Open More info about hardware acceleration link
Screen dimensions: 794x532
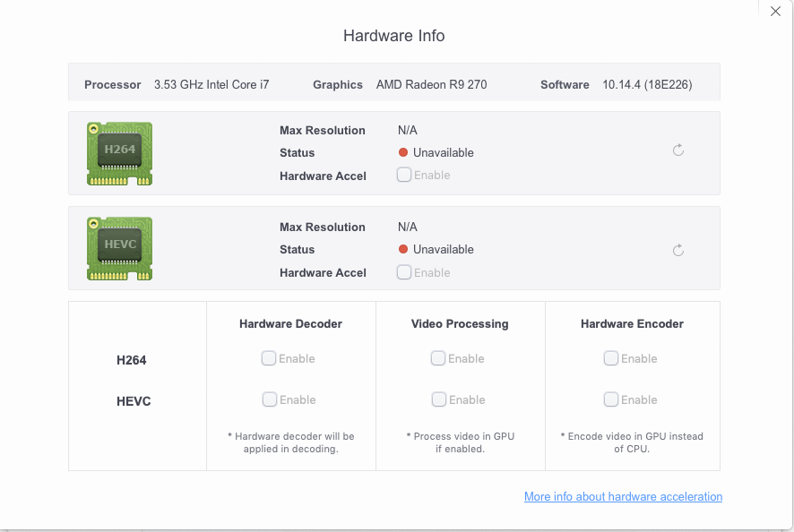[x=623, y=496]
